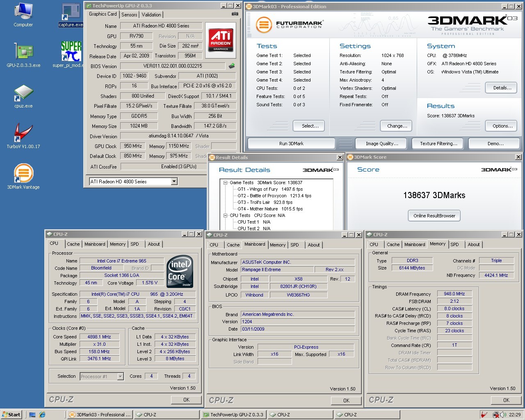Open Memory tab in left CPU-Z window
This screenshot has height=420, width=525.
[x=118, y=244]
